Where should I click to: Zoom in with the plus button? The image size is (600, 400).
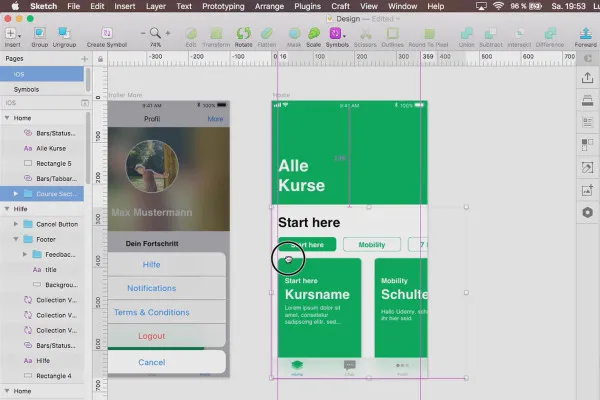(x=168, y=33)
